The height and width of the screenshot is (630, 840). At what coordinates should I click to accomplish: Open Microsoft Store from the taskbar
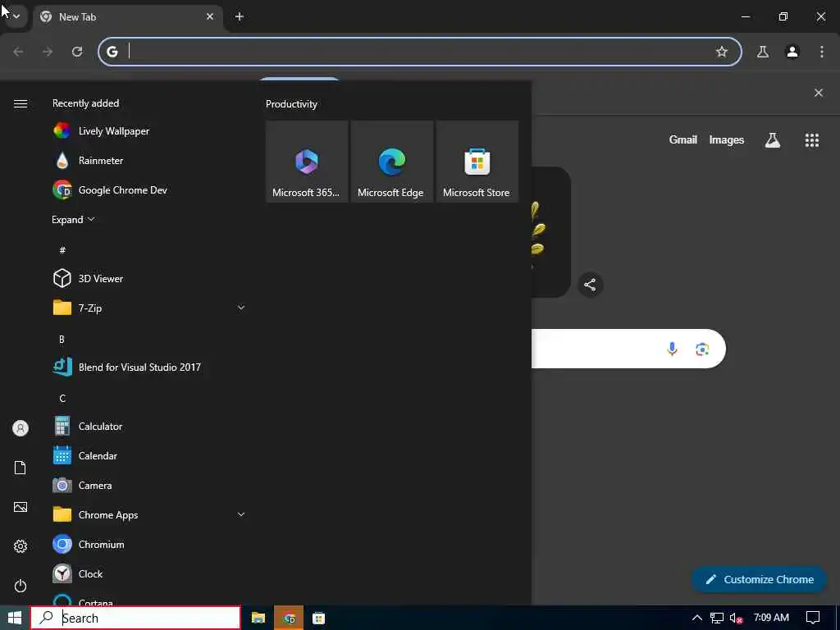(x=319, y=618)
